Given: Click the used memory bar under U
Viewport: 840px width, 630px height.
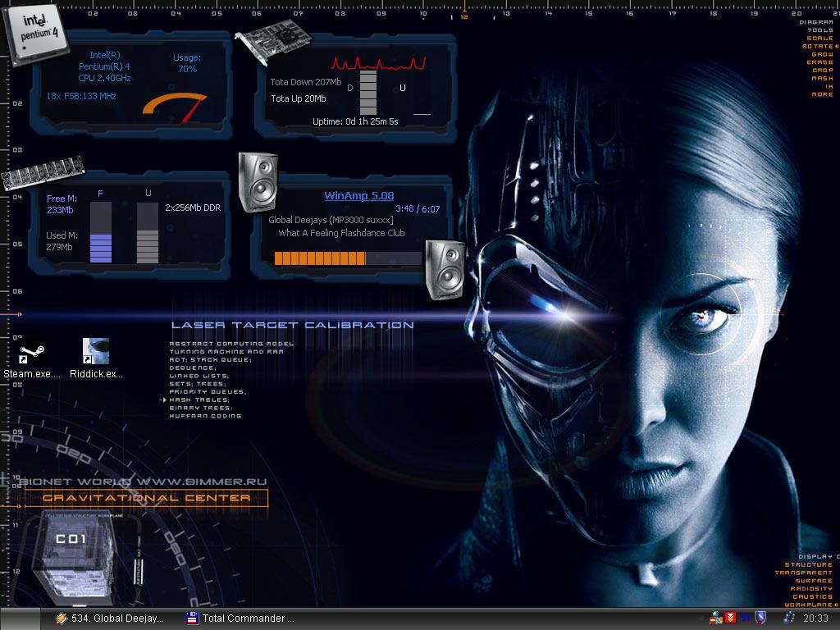Looking at the screenshot, I should 148,232.
